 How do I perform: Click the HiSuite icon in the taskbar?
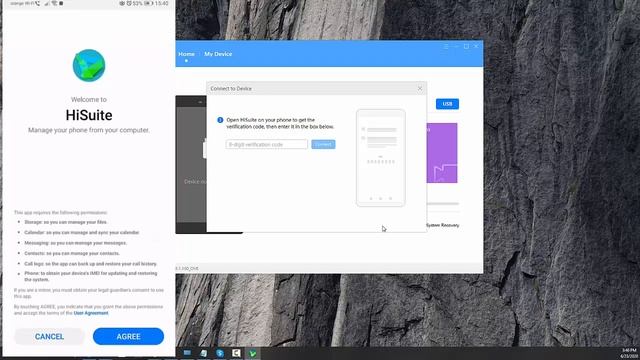[253, 353]
